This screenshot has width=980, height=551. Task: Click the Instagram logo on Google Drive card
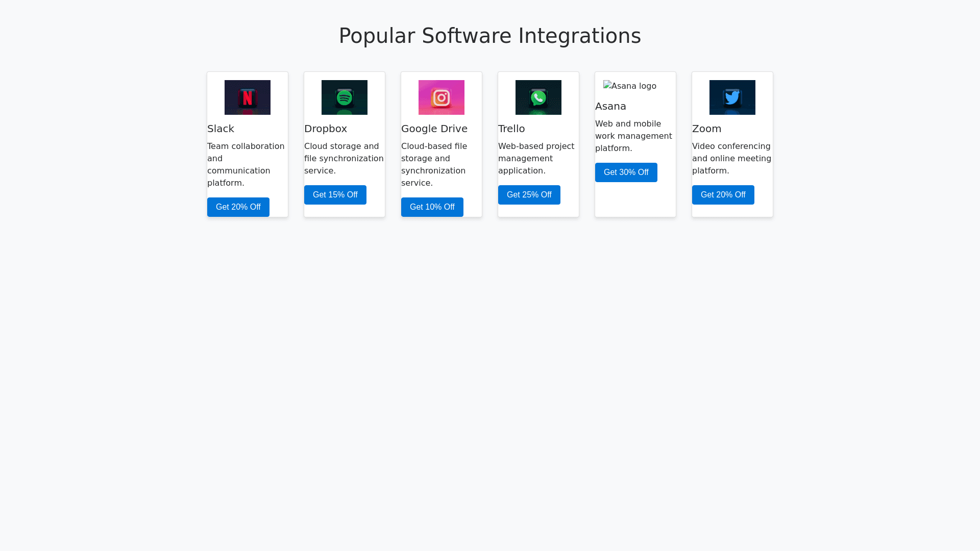(442, 97)
